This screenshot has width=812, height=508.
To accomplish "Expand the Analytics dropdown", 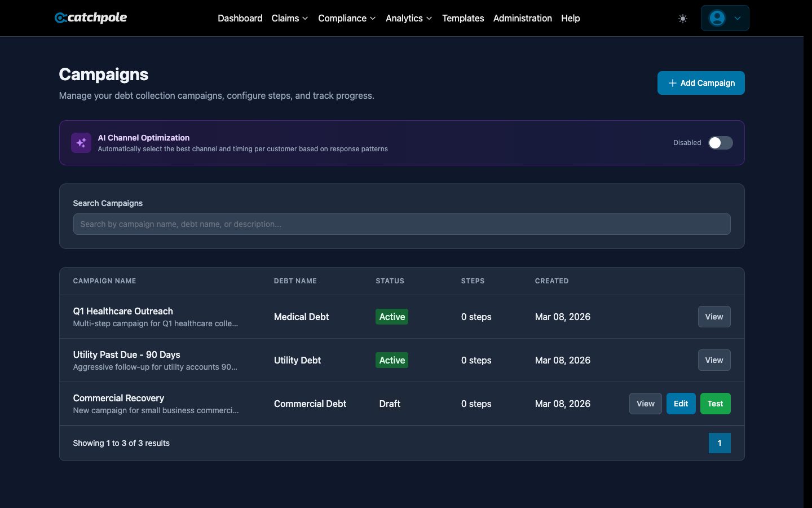I will (x=408, y=18).
